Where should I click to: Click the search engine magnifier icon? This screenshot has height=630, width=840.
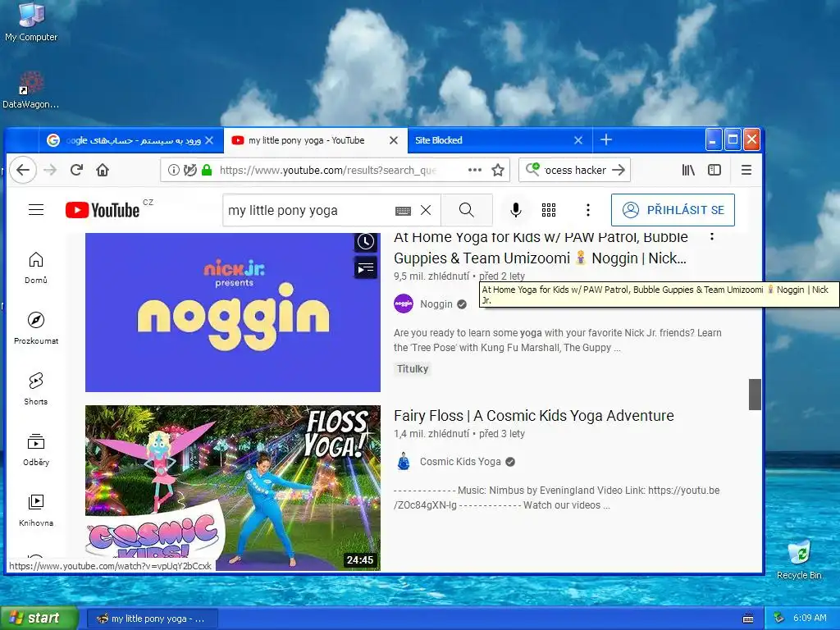532,169
